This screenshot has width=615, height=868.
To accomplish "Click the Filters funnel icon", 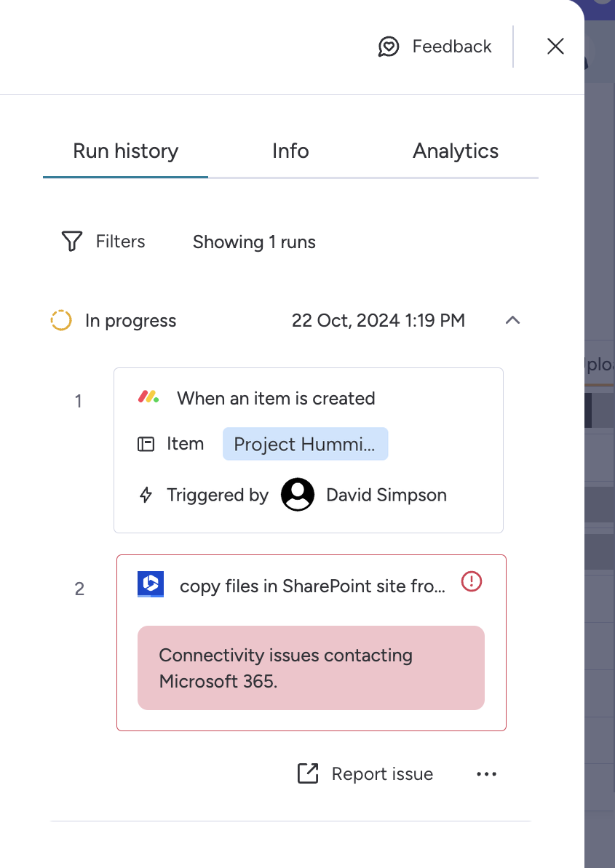I will click(x=71, y=242).
